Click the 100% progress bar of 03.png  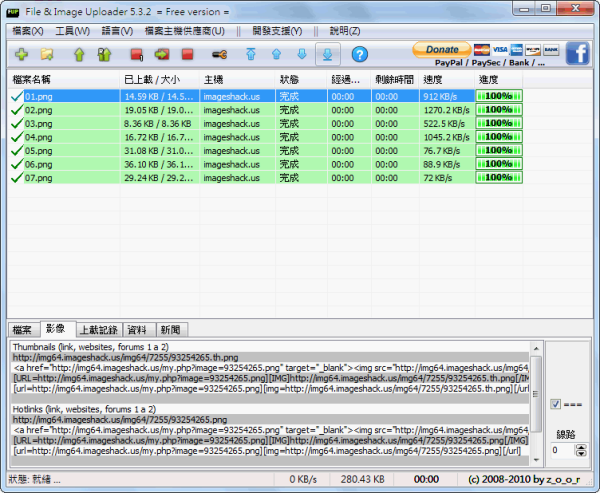coord(498,123)
